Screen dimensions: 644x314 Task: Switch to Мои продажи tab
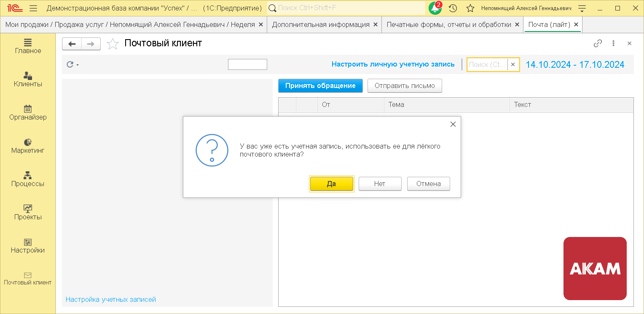(130, 24)
